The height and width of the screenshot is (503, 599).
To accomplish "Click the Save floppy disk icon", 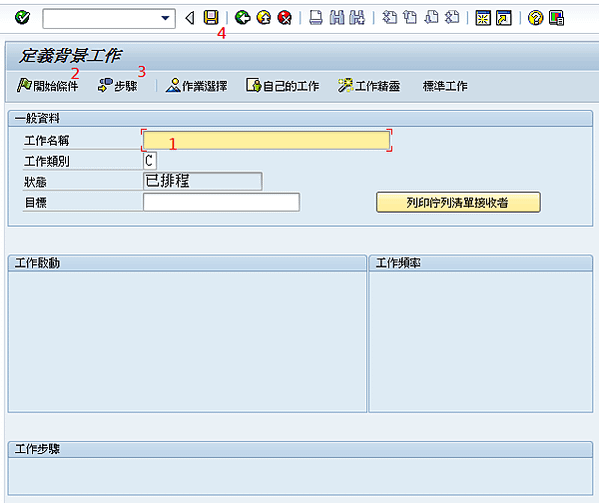I will click(211, 18).
